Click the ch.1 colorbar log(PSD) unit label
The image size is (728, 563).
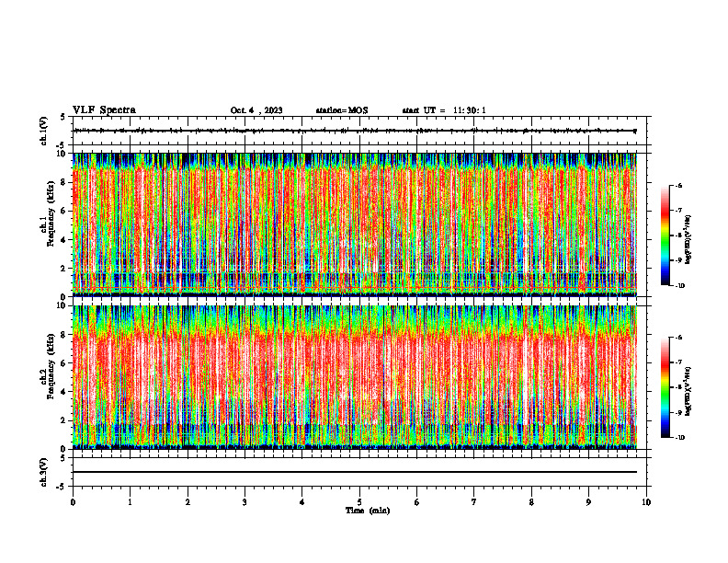(x=688, y=240)
